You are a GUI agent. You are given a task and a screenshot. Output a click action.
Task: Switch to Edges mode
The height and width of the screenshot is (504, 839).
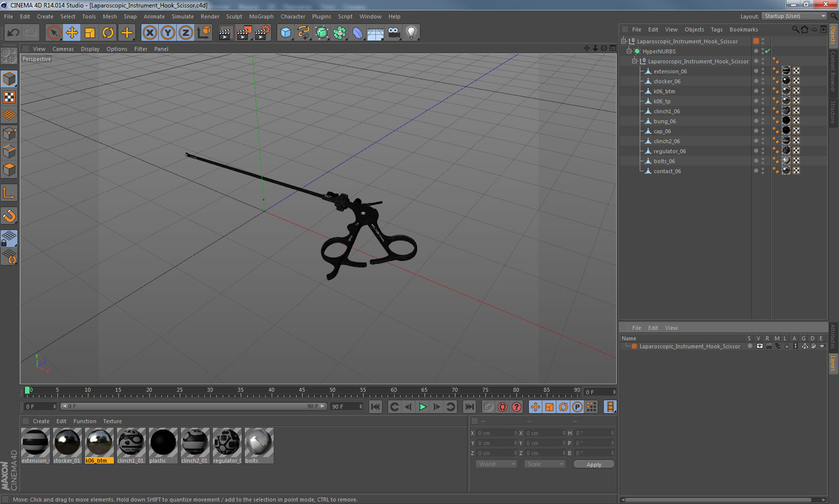[9, 152]
